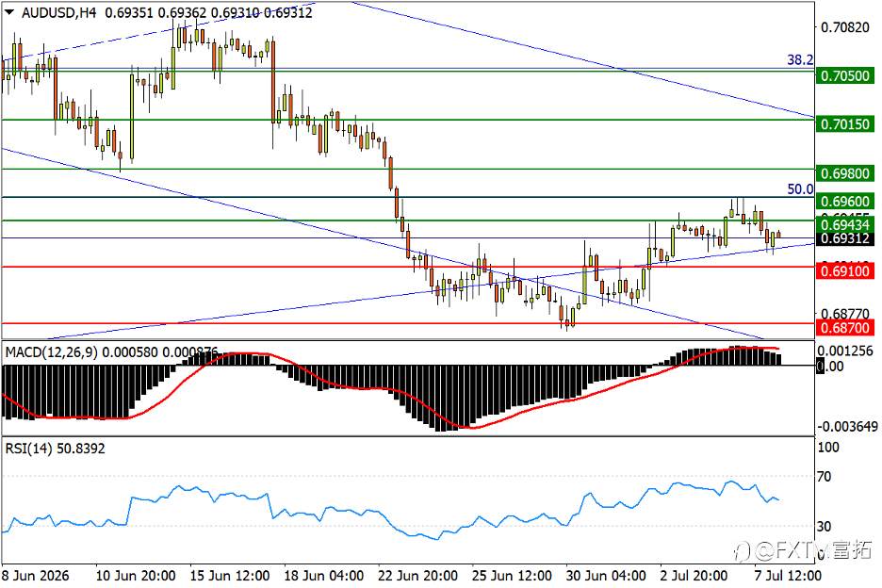This screenshot has width=882, height=588.
Task: Click the current price label 0.69312
Action: [844, 238]
